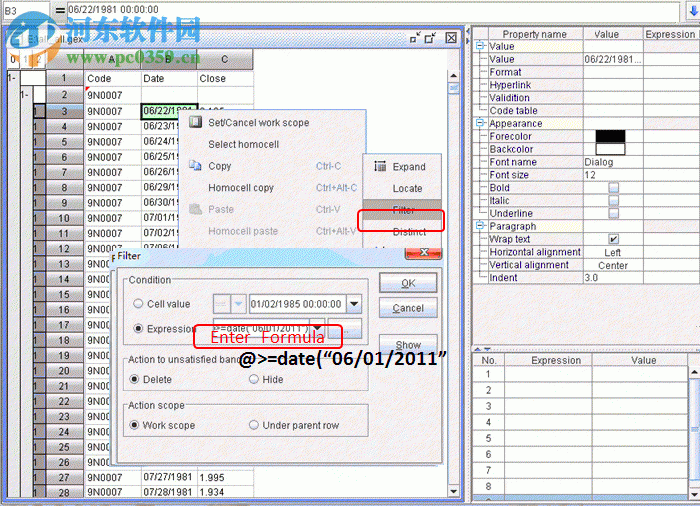This screenshot has height=506, width=700.
Task: Uncheck the Wrap text checkbox
Action: (x=613, y=240)
